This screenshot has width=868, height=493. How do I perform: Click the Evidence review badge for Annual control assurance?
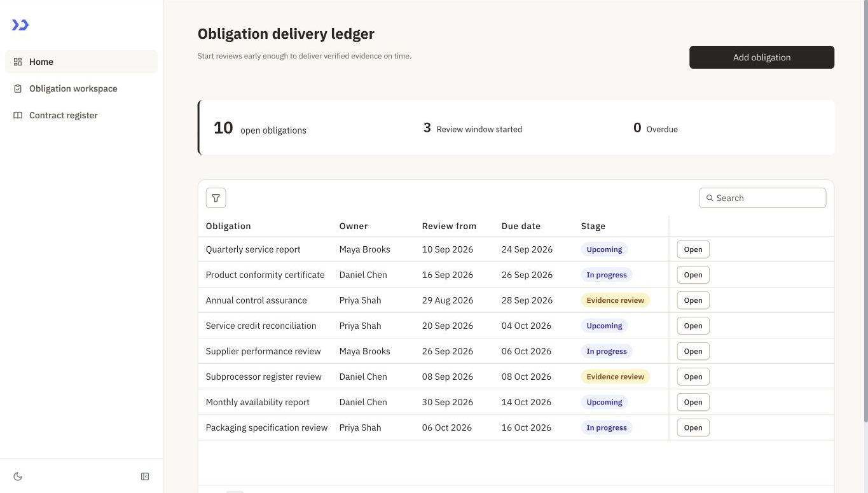coord(615,300)
